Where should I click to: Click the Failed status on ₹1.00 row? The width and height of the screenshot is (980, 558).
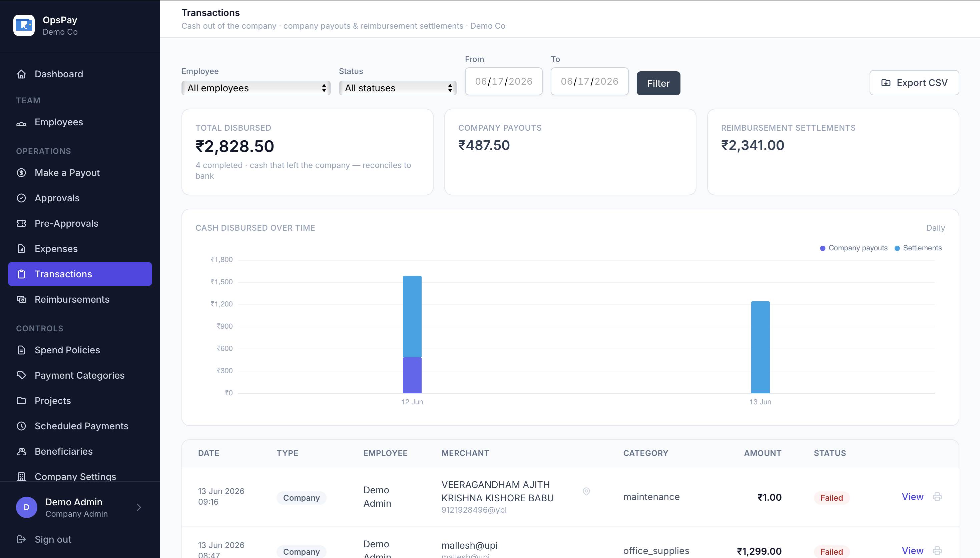(831, 498)
